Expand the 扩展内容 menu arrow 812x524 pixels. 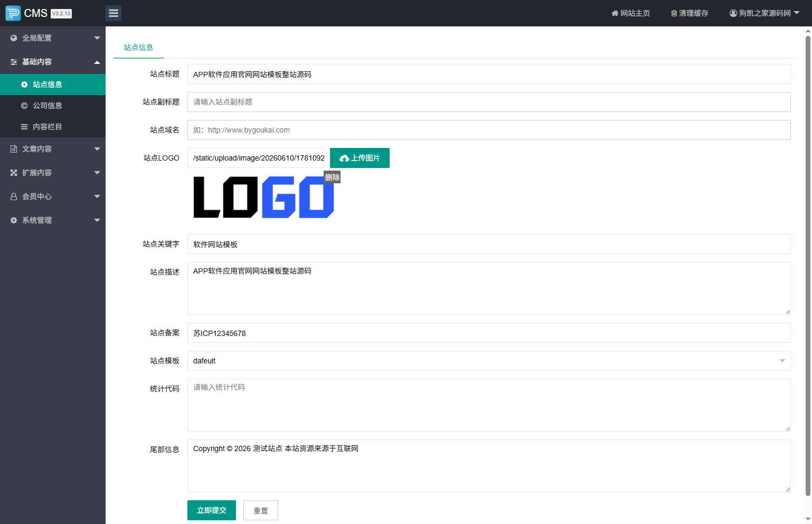click(97, 173)
